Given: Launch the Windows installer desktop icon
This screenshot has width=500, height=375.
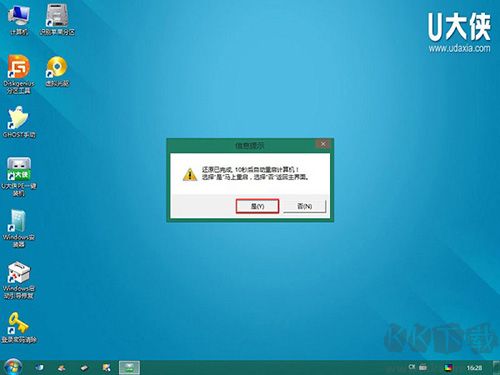Looking at the screenshot, I should (19, 228).
